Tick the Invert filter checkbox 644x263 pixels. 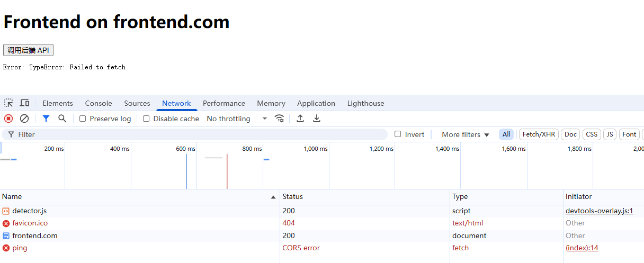398,134
